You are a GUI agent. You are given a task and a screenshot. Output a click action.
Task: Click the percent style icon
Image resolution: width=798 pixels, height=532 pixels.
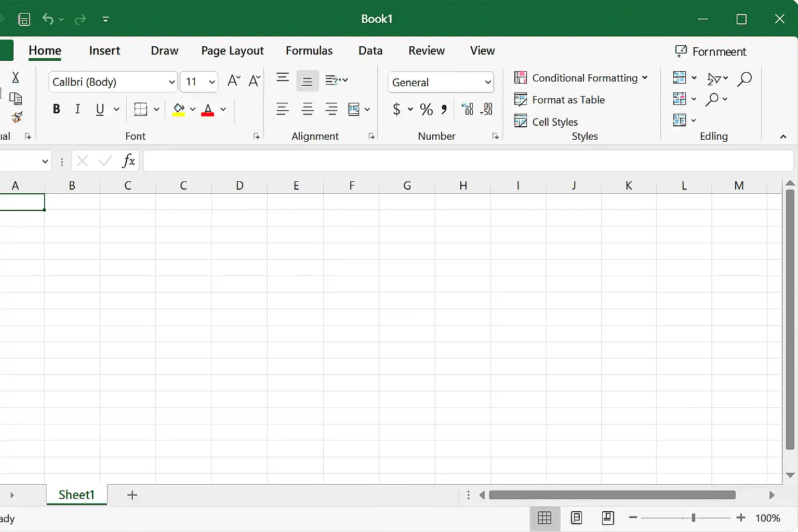click(x=427, y=110)
